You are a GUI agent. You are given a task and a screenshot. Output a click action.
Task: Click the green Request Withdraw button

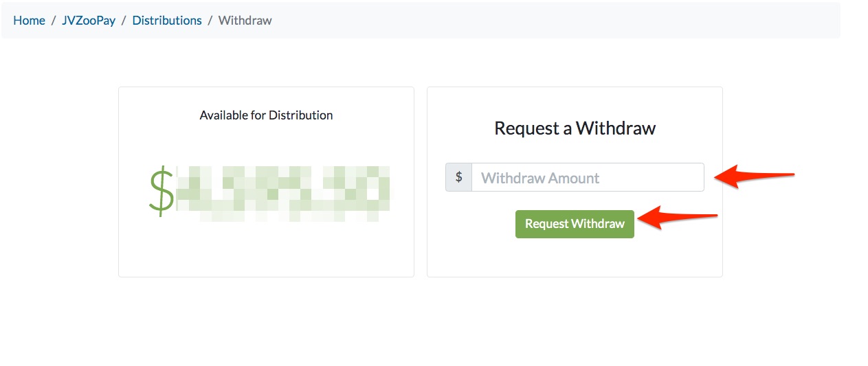pos(575,224)
